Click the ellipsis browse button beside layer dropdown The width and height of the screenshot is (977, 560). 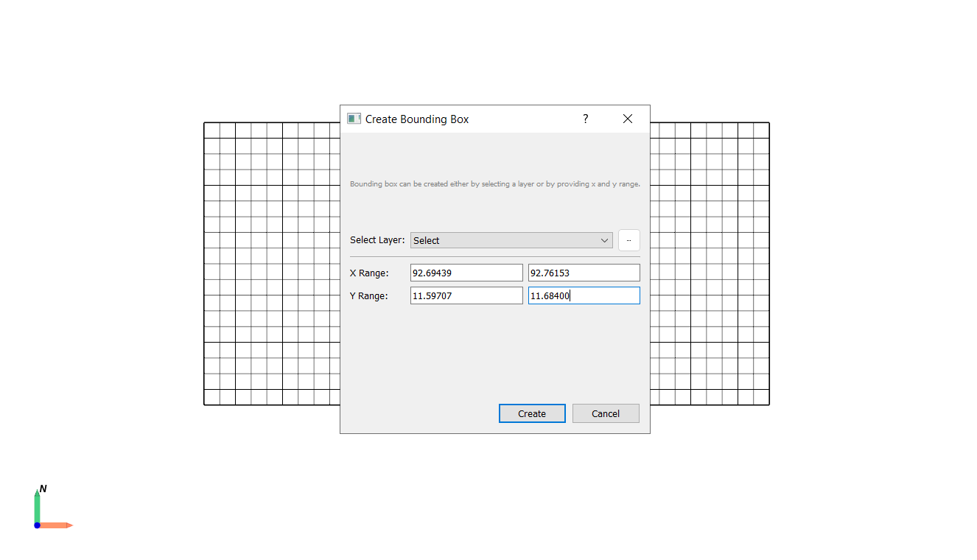click(628, 240)
